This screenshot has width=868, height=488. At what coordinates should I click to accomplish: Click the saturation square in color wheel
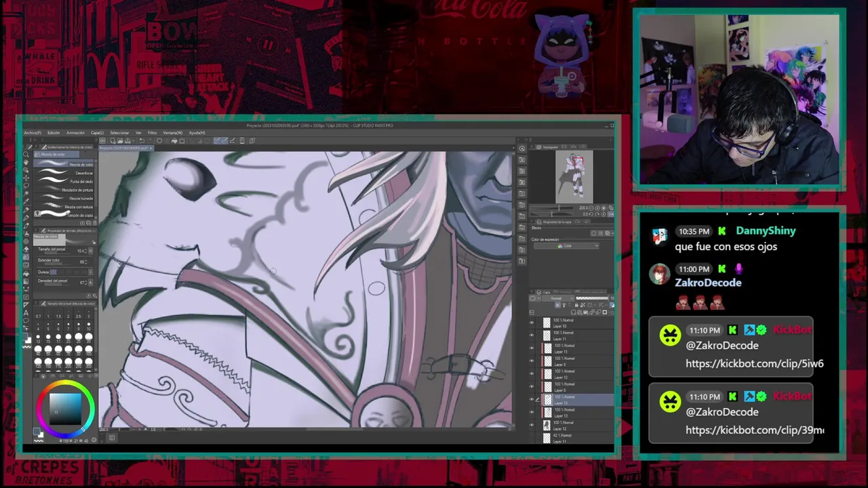66,409
